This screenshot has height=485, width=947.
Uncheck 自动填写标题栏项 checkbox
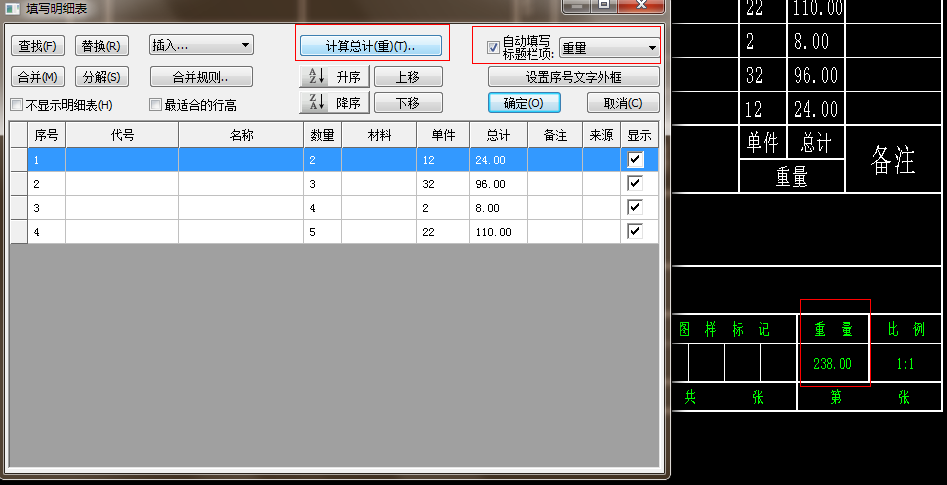pyautogui.click(x=492, y=47)
